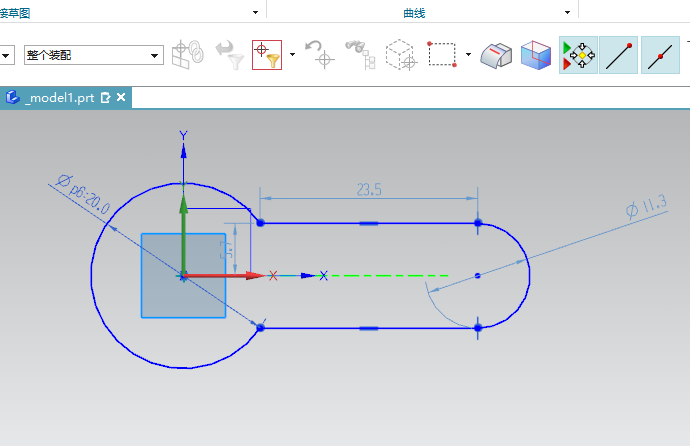
Task: Click the green Y-axis arrow handle
Action: 184,205
